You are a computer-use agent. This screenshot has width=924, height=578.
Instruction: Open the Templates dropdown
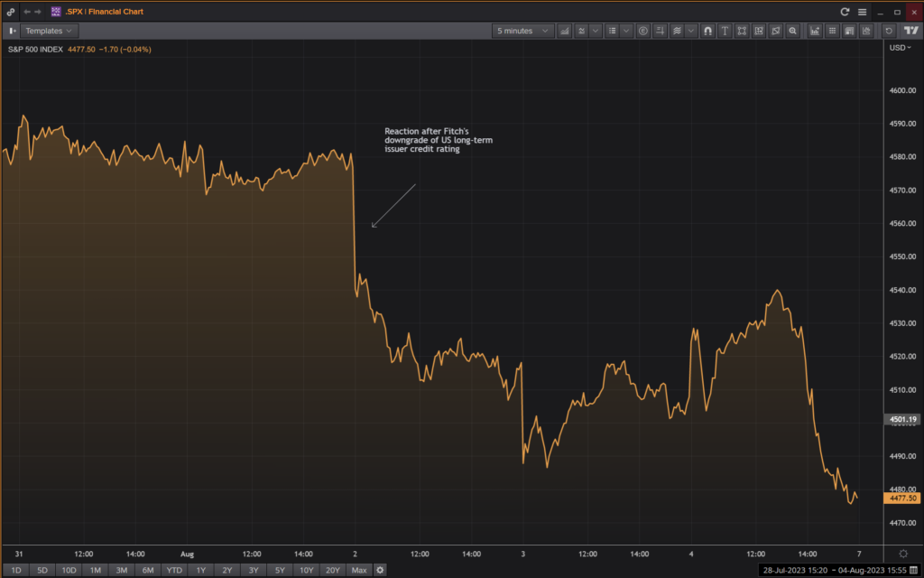point(50,31)
